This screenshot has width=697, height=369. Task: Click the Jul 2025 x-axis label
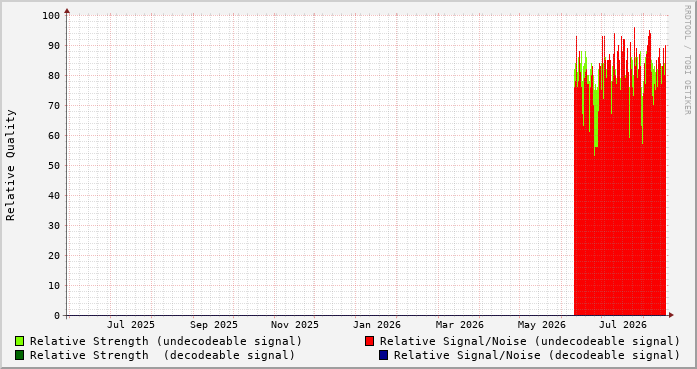[x=131, y=325]
